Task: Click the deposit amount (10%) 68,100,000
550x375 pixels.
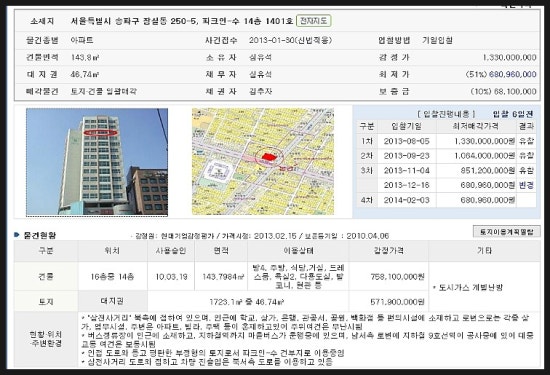Action: [503, 92]
